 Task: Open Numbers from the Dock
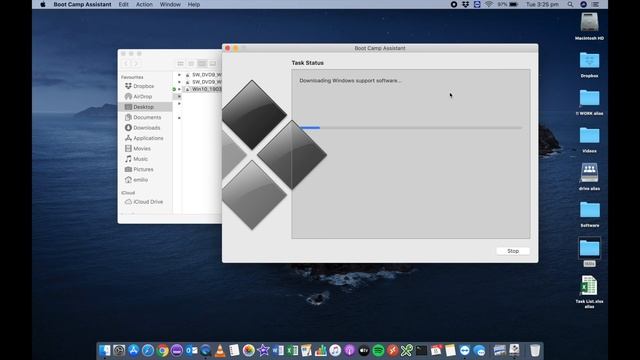tap(321, 350)
